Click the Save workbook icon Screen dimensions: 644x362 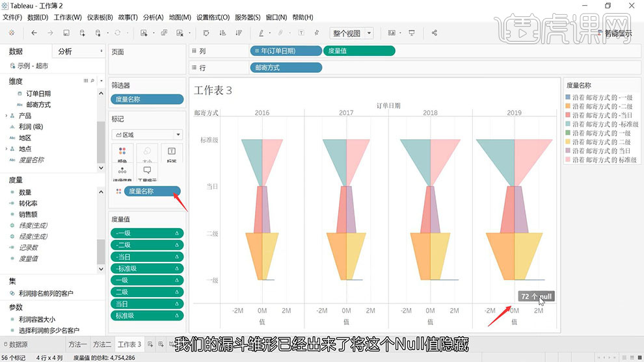coord(66,33)
